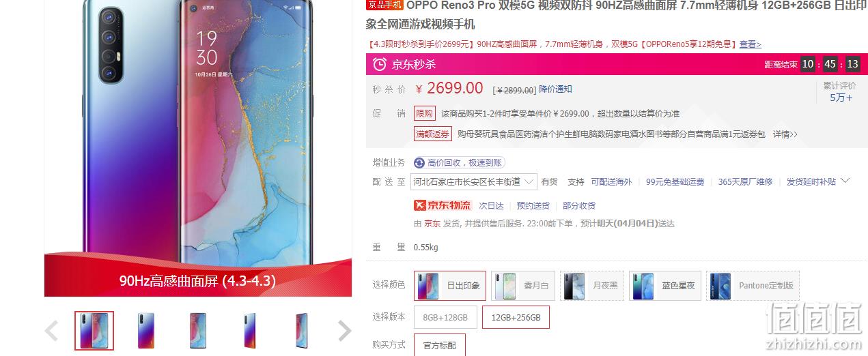Click the 降价通知 price alert link
This screenshot has width=868, height=356.
556,89
